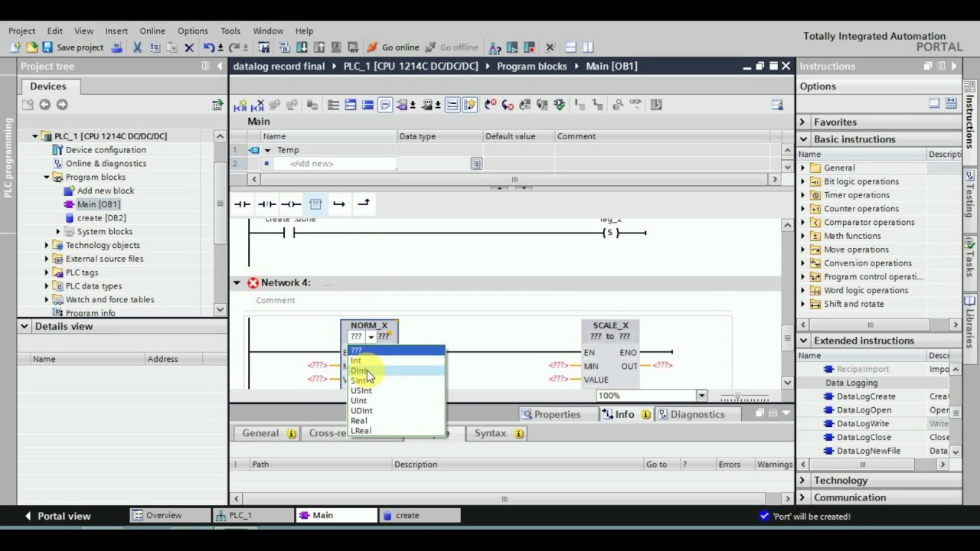980x551 pixels.
Task: Click the Go online button
Action: [393, 47]
